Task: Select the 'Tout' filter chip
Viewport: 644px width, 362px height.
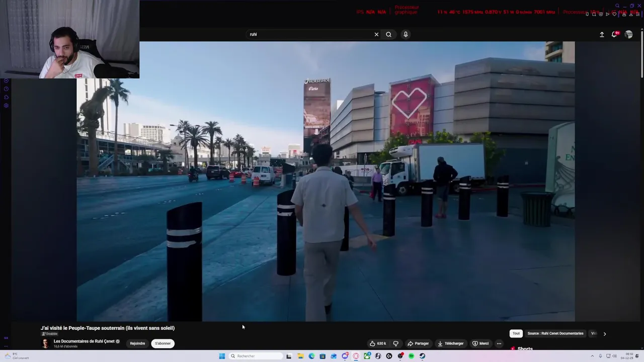Action: click(516, 333)
